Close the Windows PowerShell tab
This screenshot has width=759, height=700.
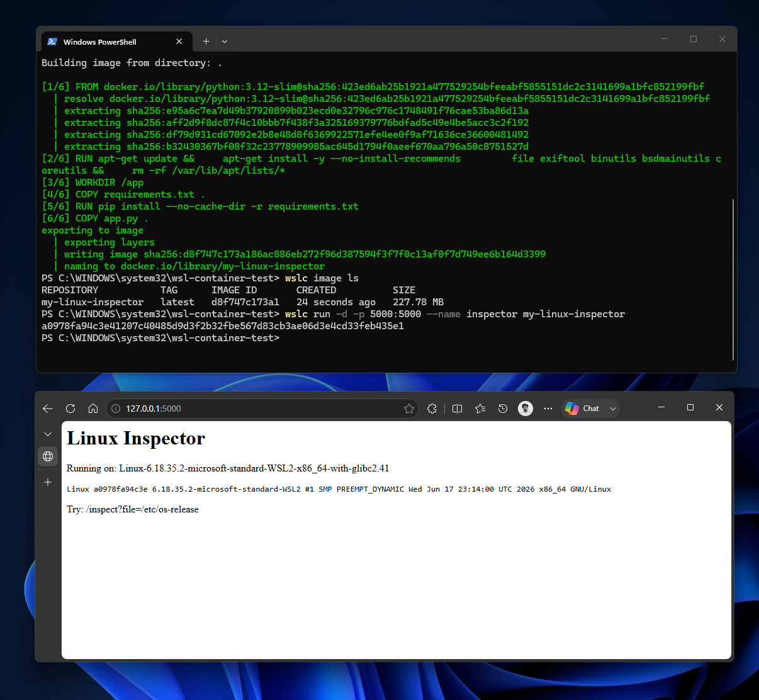click(179, 42)
